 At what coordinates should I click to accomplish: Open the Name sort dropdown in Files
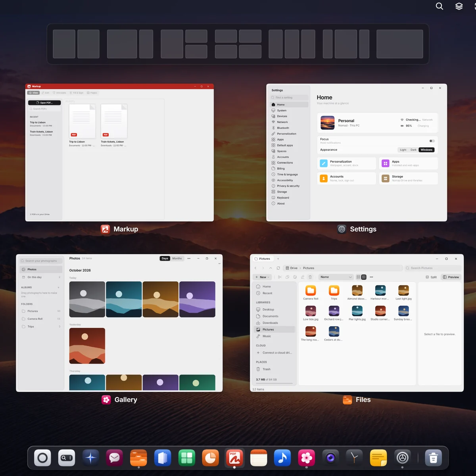336,277
